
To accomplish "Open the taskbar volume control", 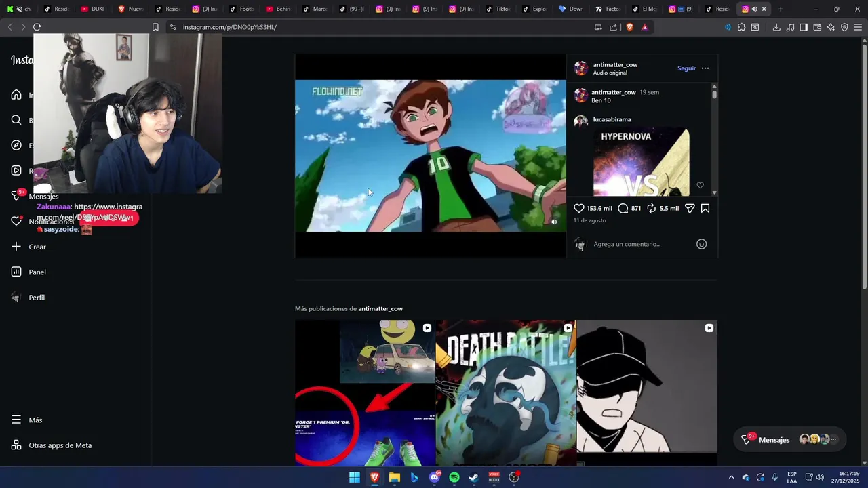I will click(x=820, y=477).
